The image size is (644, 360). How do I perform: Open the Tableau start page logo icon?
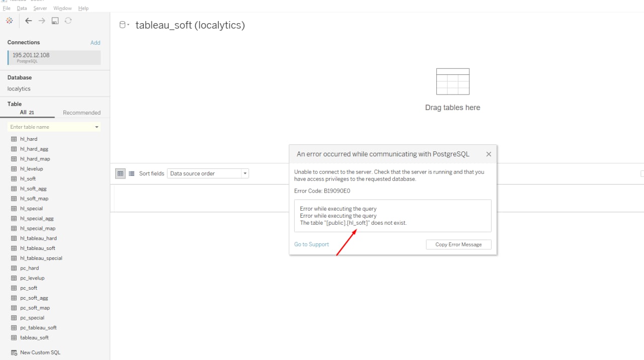click(9, 21)
